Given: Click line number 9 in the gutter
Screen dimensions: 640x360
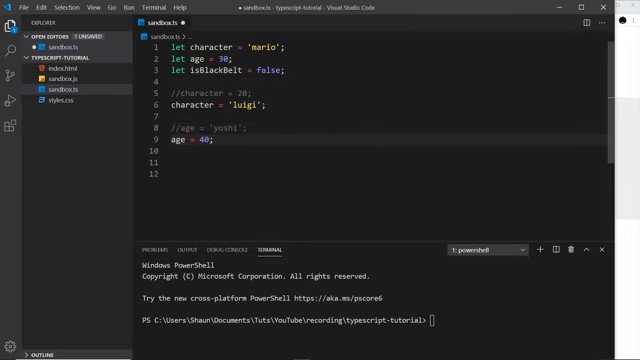Looking at the screenshot, I should coord(156,140).
